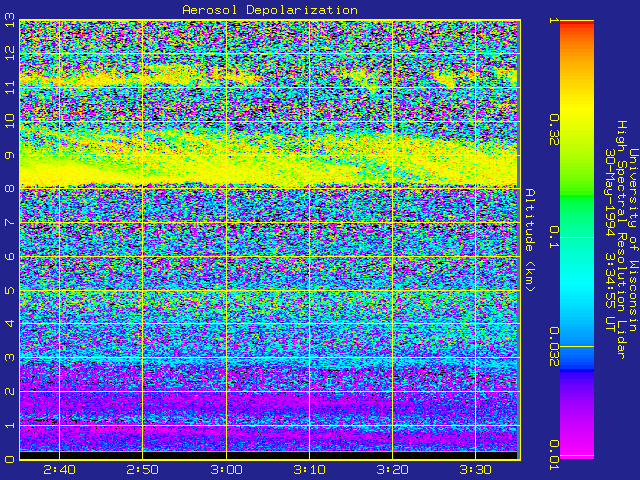Screen dimensions: 640x480
Task: Click the 3:20 time axis label
Action: 392,469
